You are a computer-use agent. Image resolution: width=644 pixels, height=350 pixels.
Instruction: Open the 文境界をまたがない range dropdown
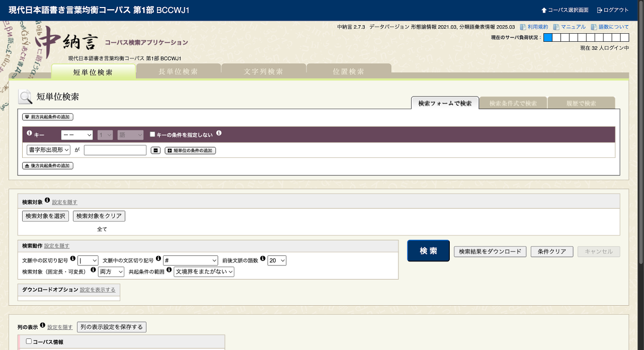[x=204, y=272]
